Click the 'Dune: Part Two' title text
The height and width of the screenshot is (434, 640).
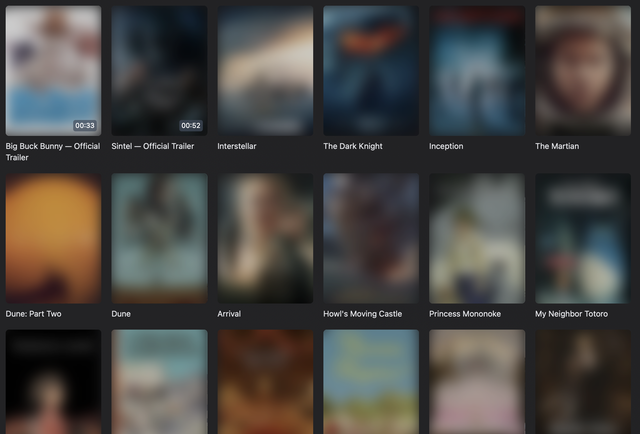(33, 314)
